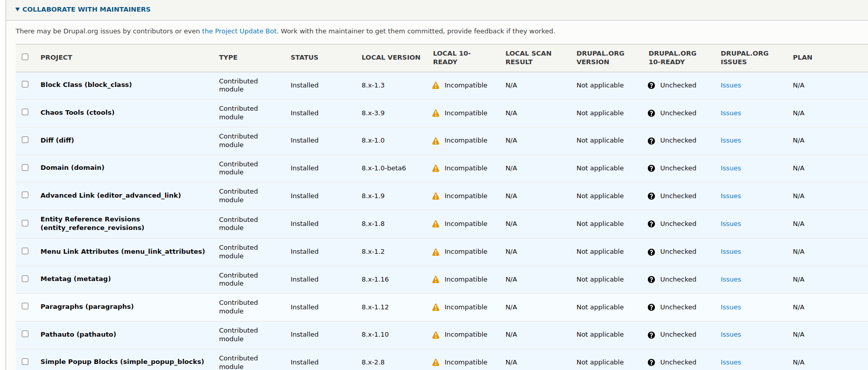Click the question mark icon for Metatag
The width and height of the screenshot is (868, 370).
tap(651, 280)
